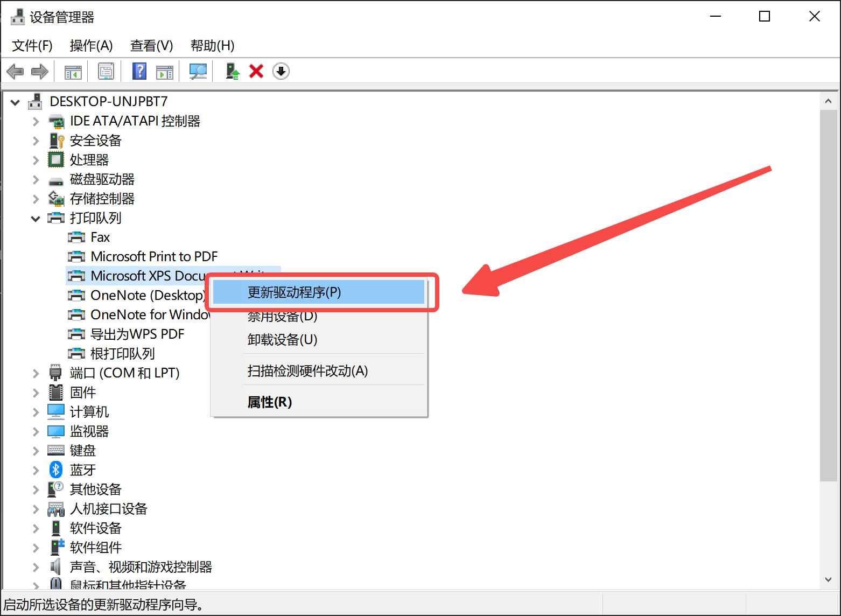Click the forward navigation arrow
The image size is (841, 616).
39,71
